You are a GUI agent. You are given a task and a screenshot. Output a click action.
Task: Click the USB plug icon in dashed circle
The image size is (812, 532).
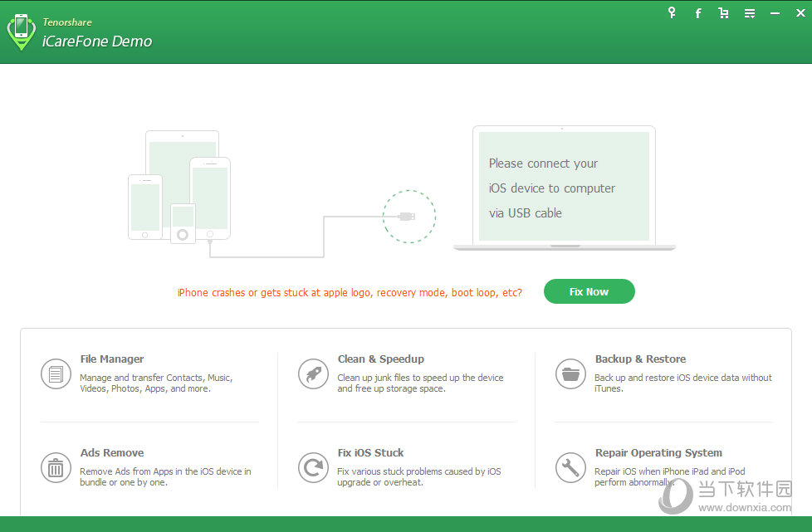(x=407, y=217)
